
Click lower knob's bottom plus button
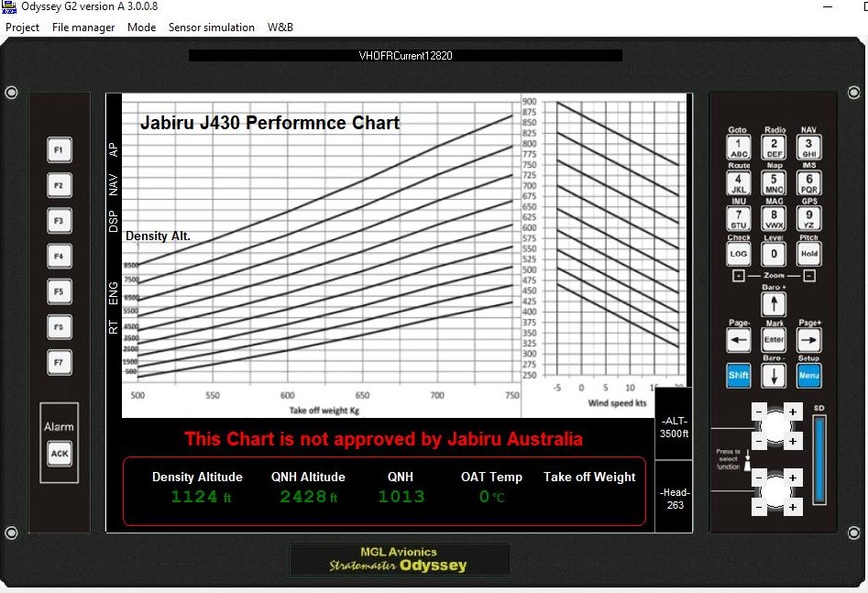[793, 507]
